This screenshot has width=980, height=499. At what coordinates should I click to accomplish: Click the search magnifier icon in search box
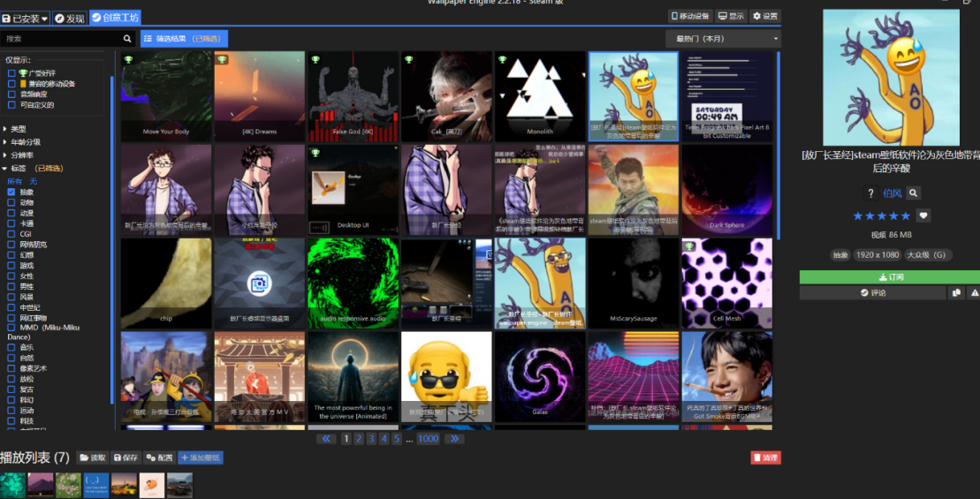point(127,39)
